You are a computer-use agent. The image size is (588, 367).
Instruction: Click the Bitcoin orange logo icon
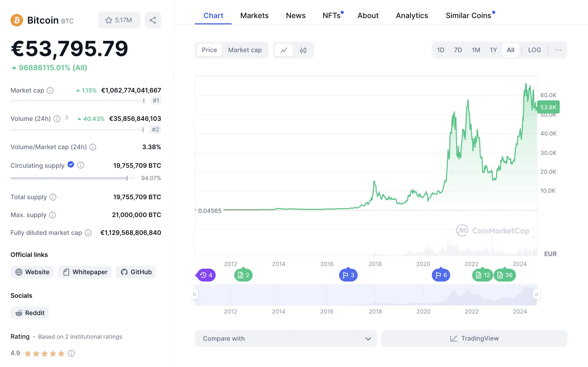coord(17,20)
